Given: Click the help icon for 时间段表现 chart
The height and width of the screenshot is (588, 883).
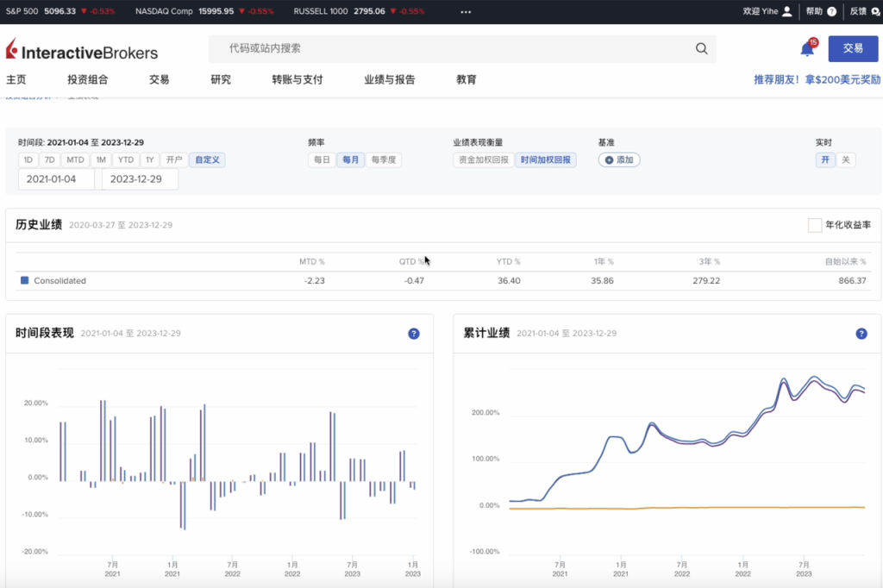Looking at the screenshot, I should [413, 334].
